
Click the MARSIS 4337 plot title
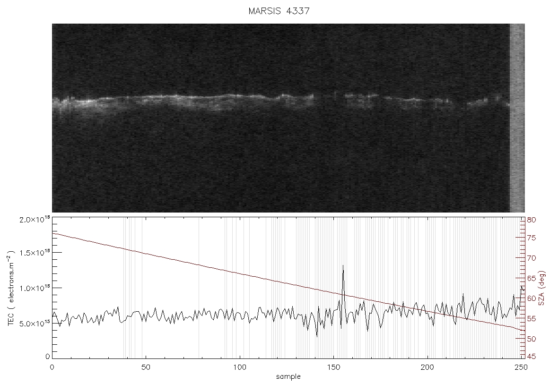pyautogui.click(x=279, y=11)
